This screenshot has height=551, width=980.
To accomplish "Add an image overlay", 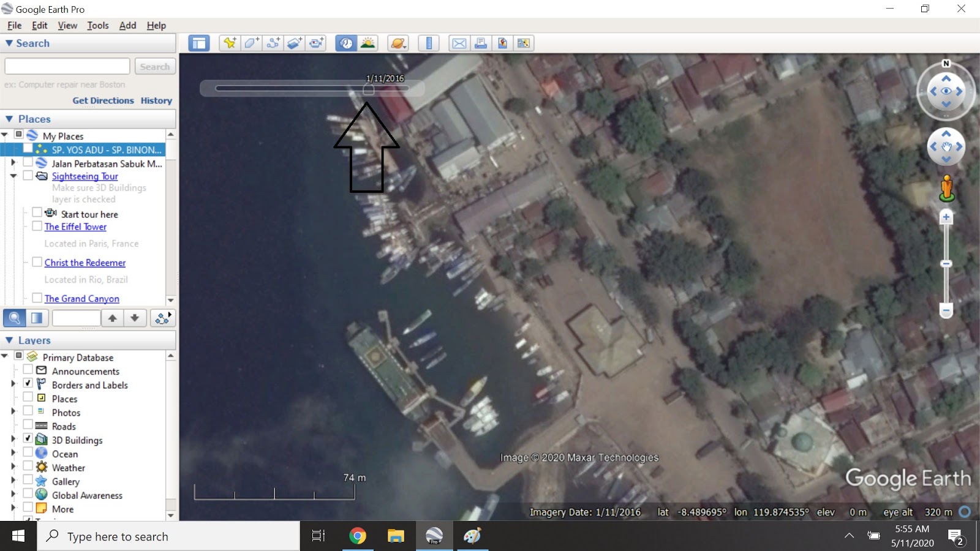I will [295, 43].
